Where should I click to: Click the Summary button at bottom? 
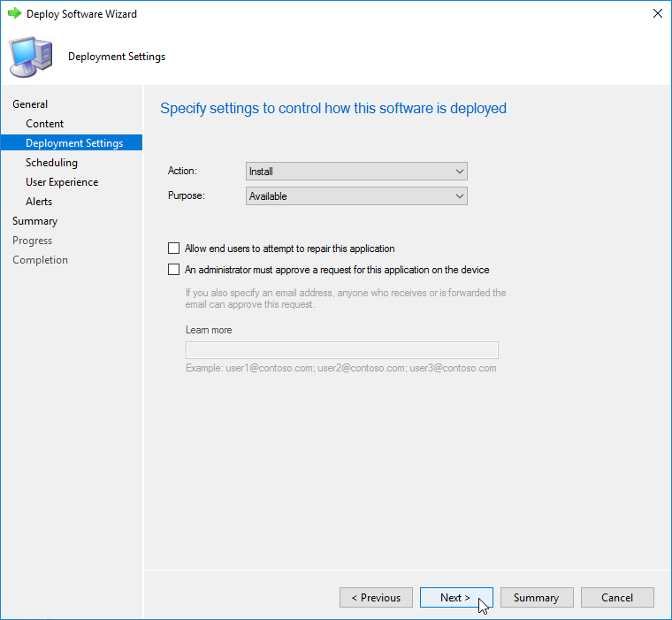coord(536,598)
